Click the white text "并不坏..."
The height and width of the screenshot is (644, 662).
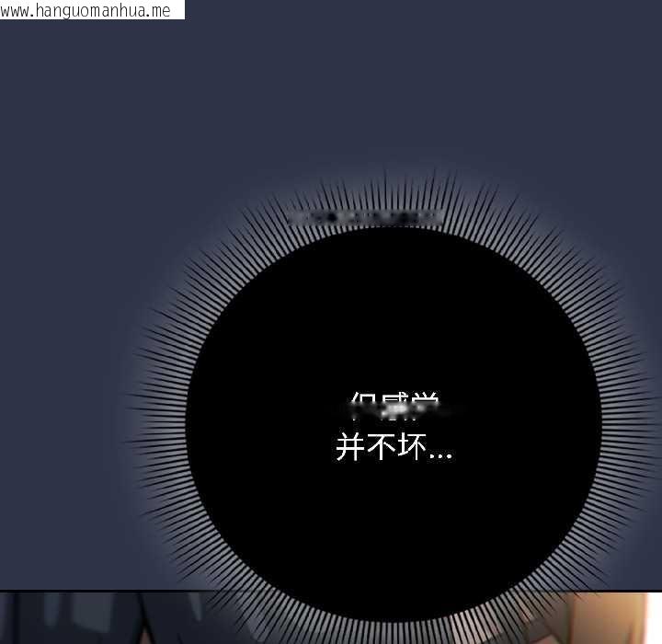click(394, 449)
